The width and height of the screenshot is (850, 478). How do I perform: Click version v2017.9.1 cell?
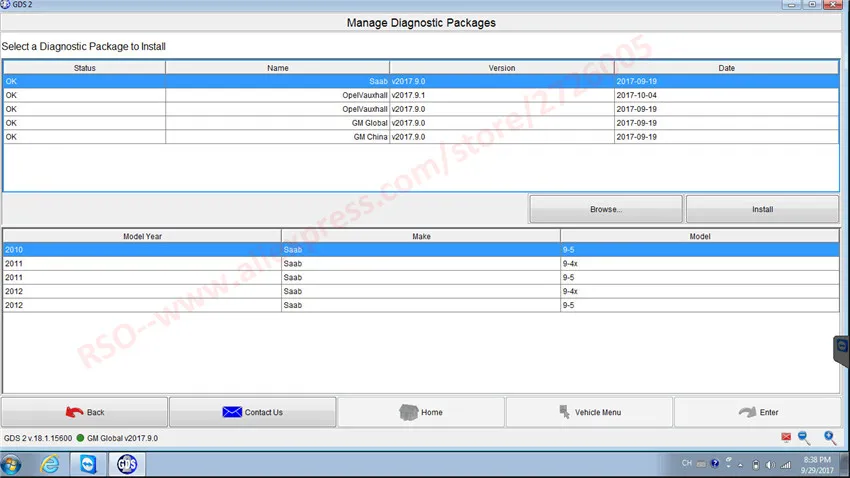point(501,95)
